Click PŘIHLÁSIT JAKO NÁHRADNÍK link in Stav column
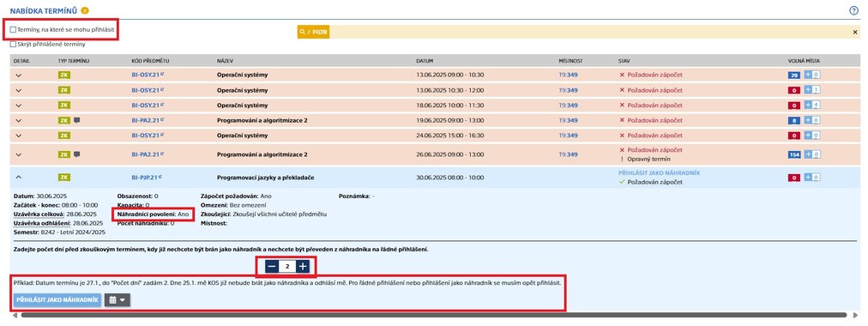 click(x=659, y=172)
